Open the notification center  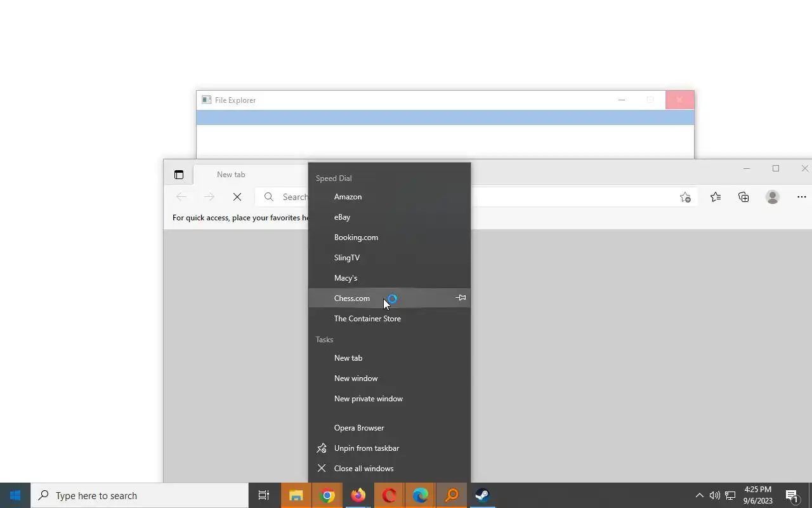[792, 495]
